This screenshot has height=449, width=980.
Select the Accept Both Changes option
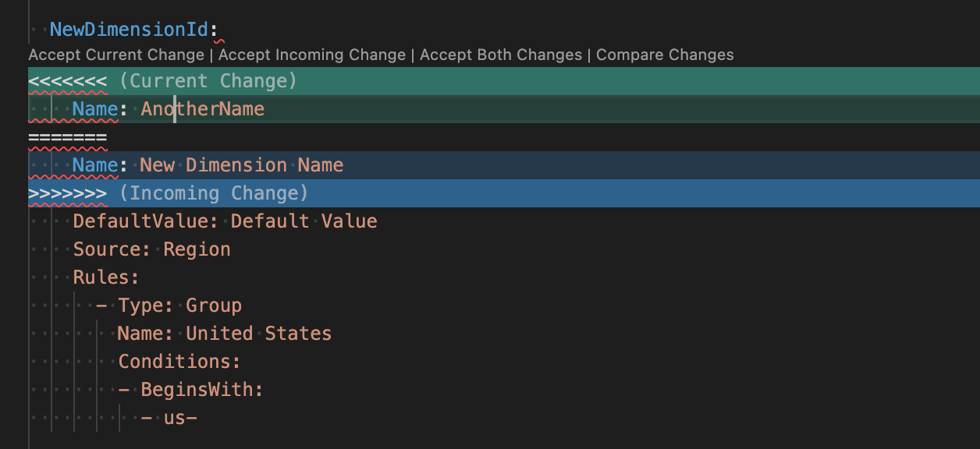click(501, 55)
